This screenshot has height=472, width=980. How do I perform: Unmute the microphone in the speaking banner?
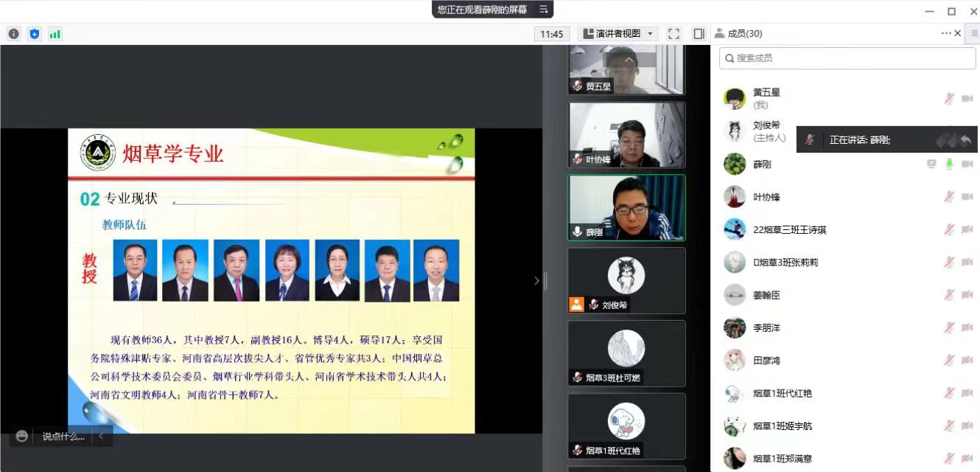tap(809, 139)
